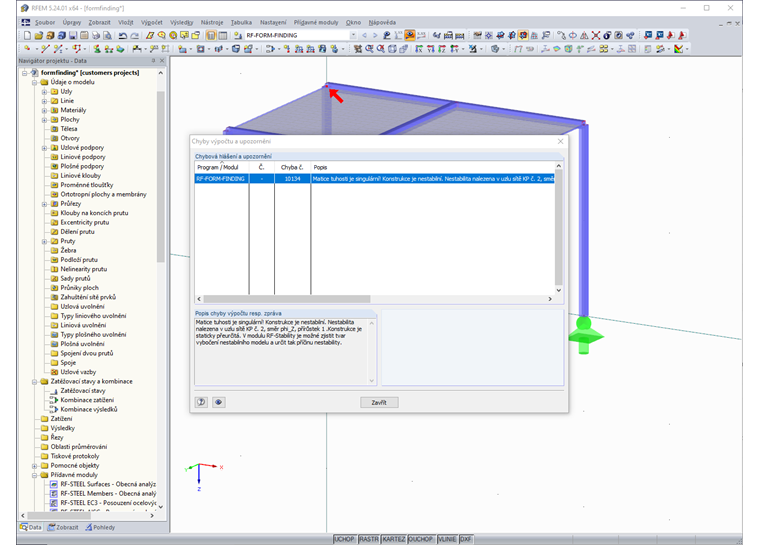Click the Popis column header
Viewport: 760px width, 545px height.
pos(432,167)
